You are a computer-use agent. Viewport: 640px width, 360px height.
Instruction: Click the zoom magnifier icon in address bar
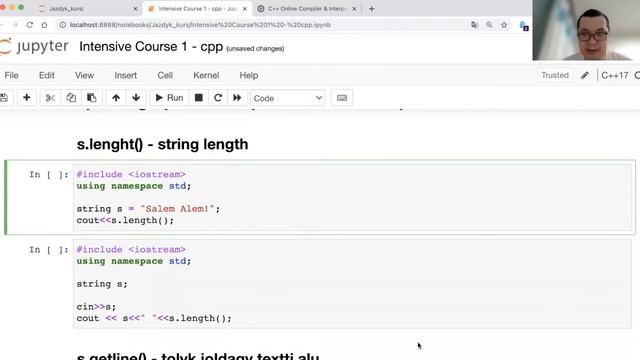click(489, 25)
